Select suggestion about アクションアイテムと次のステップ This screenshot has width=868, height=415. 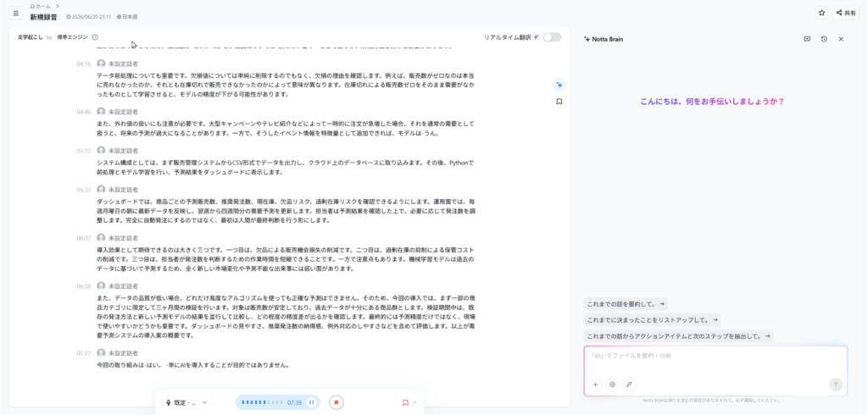pyautogui.click(x=679, y=336)
